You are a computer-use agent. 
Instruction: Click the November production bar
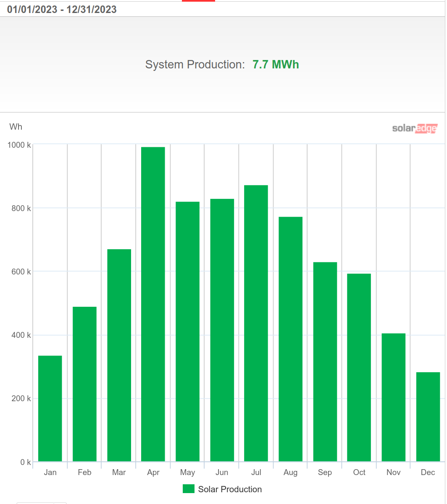tap(393, 397)
